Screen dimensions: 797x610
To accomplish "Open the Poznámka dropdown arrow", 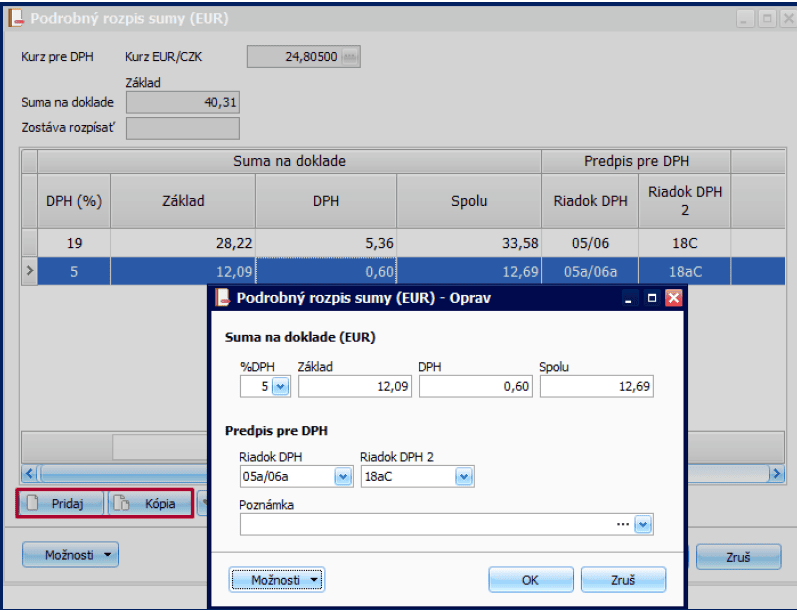I will [x=643, y=525].
